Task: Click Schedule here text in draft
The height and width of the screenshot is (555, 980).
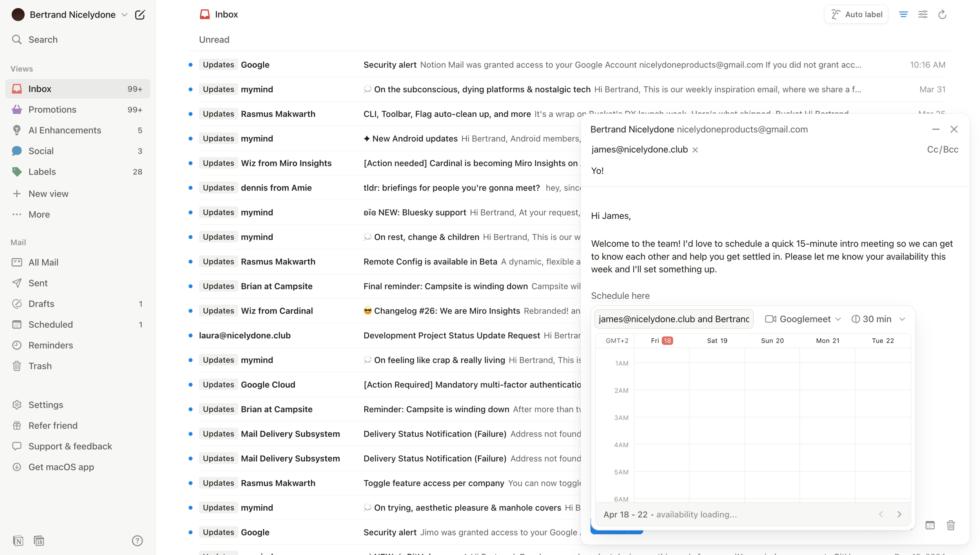Action: [x=620, y=296]
